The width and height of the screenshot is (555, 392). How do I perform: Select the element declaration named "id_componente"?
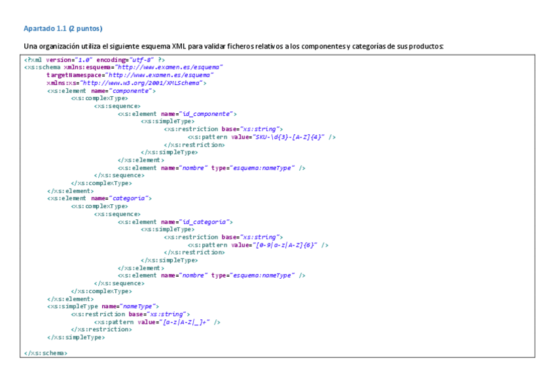(x=177, y=114)
